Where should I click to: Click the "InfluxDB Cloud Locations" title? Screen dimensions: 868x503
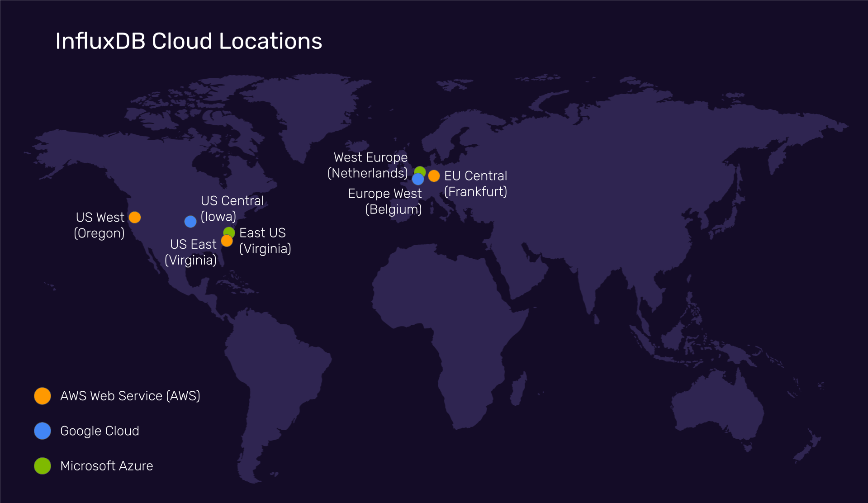pyautogui.click(x=189, y=41)
